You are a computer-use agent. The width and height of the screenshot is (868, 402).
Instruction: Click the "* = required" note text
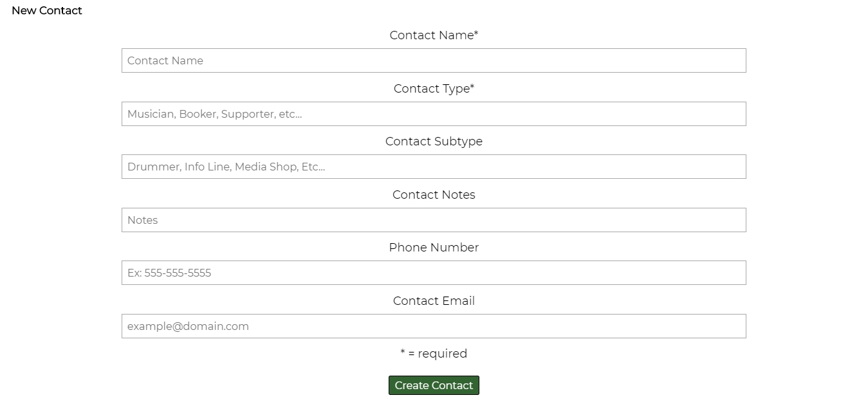[434, 354]
